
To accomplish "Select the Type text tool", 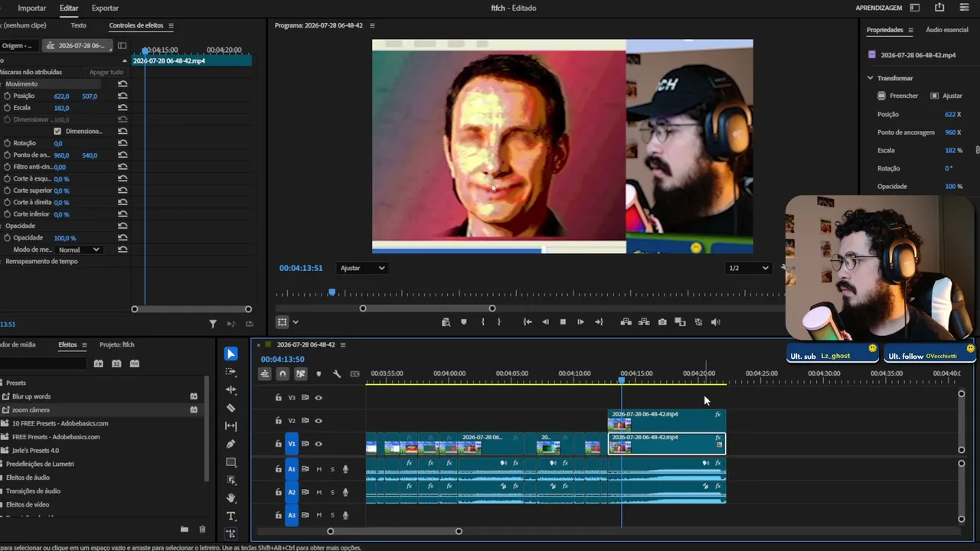I will (230, 516).
